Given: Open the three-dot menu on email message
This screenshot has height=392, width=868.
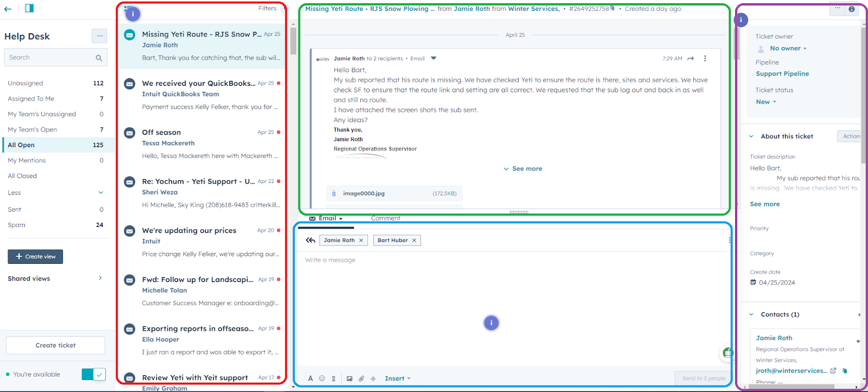Looking at the screenshot, I should tap(705, 59).
